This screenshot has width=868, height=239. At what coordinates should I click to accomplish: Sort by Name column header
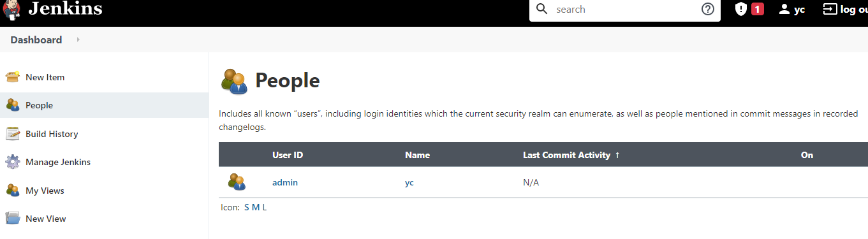[417, 155]
